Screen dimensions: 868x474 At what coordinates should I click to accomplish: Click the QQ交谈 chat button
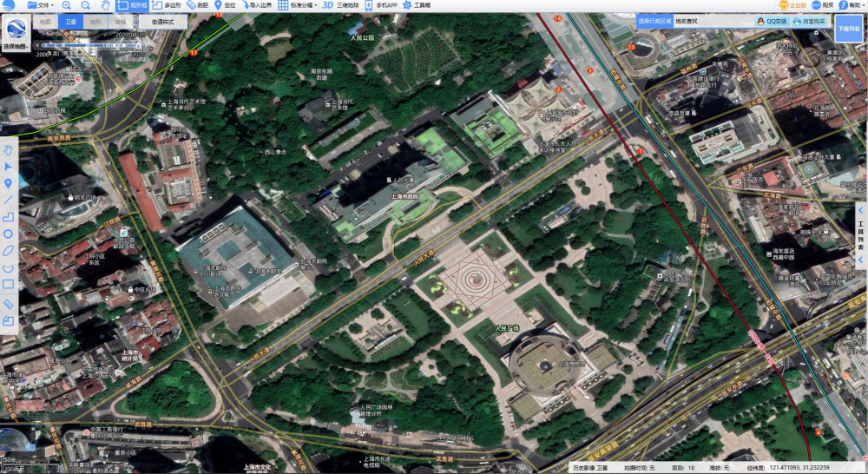click(x=772, y=21)
